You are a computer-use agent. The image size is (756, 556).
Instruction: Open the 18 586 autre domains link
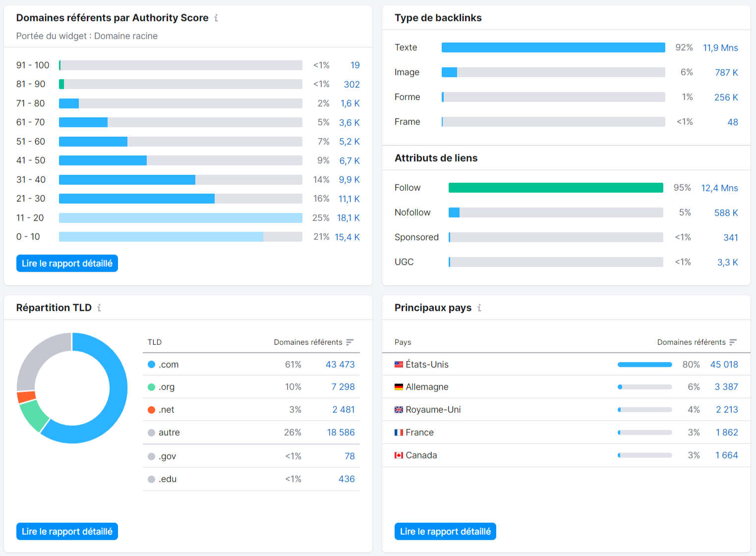point(341,433)
